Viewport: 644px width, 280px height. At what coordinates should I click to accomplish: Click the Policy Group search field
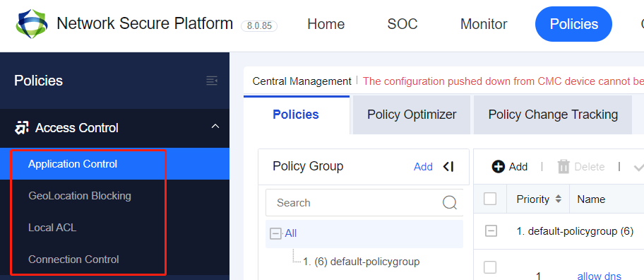(364, 203)
